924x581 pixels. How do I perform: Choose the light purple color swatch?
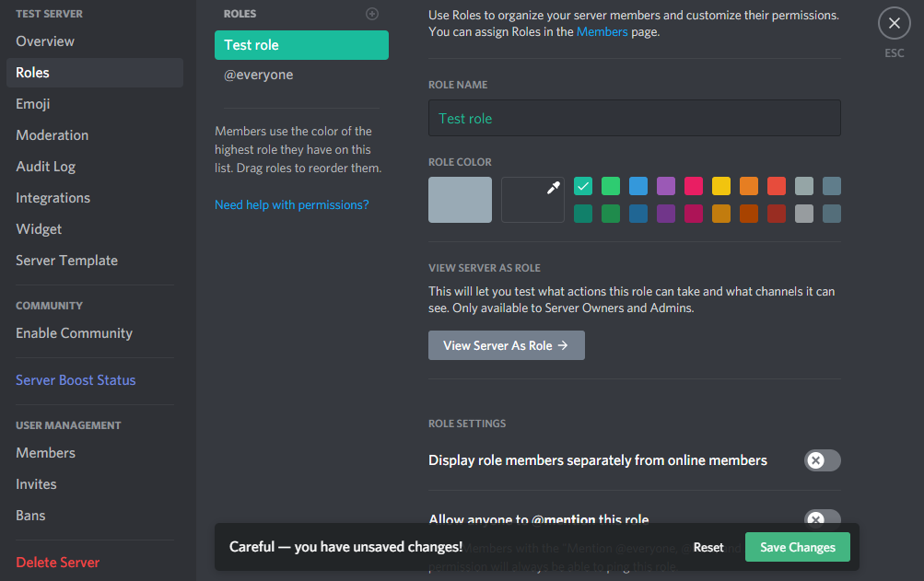click(x=666, y=186)
